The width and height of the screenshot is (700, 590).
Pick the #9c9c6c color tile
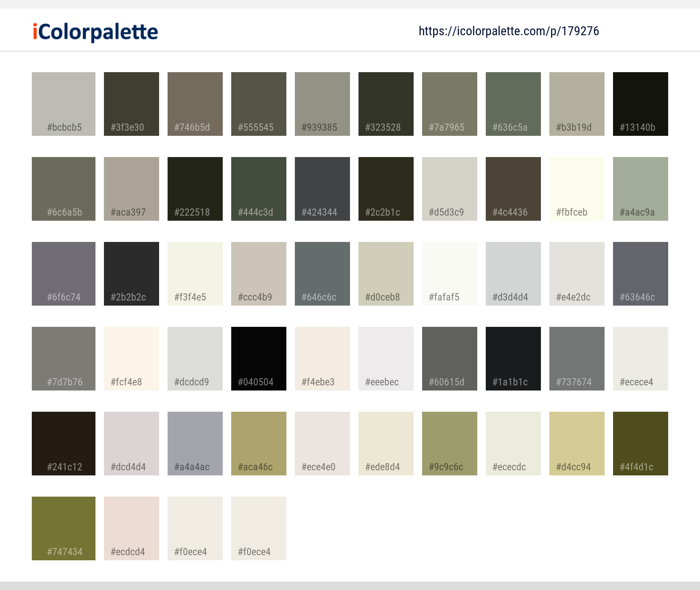tap(450, 444)
